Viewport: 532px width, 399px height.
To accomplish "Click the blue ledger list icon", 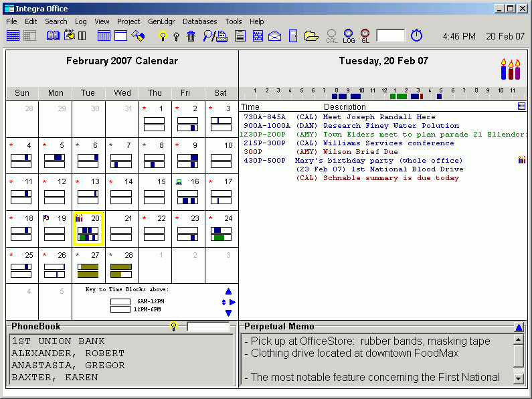I will click(258, 35).
